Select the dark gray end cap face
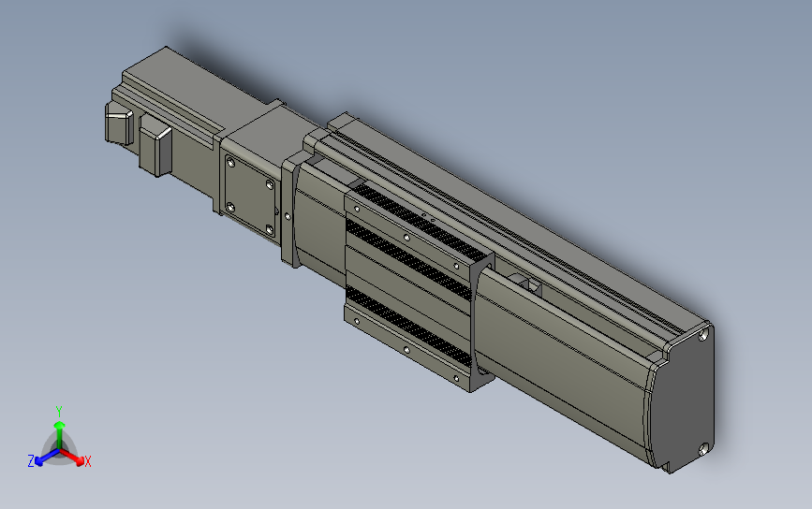The image size is (812, 509). point(682,400)
